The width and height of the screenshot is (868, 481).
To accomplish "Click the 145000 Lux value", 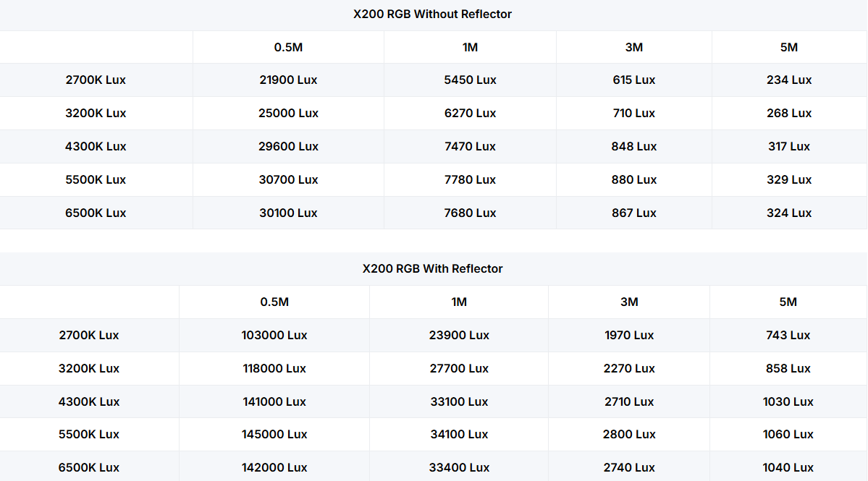I will 274,434.
